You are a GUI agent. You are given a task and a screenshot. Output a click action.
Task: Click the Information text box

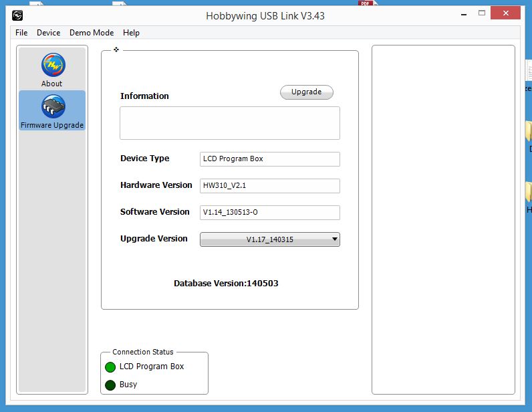(230, 123)
